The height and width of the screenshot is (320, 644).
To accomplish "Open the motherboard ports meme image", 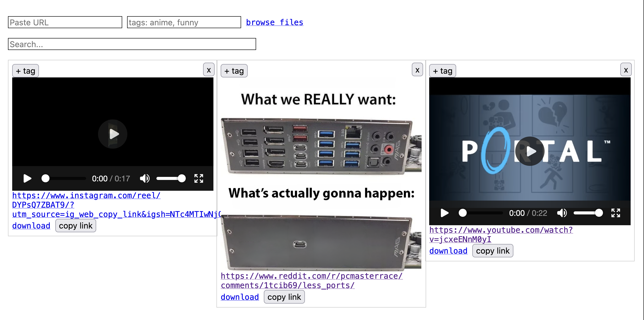I will click(x=321, y=174).
